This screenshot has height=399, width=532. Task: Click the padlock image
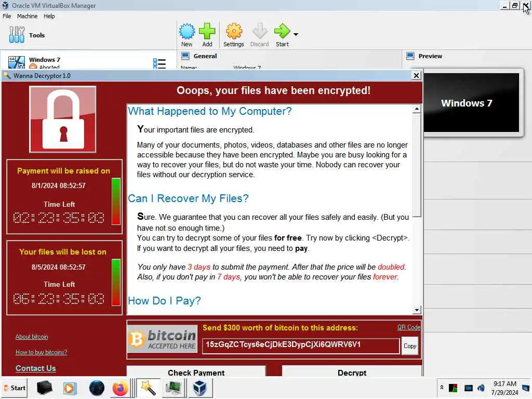click(63, 119)
